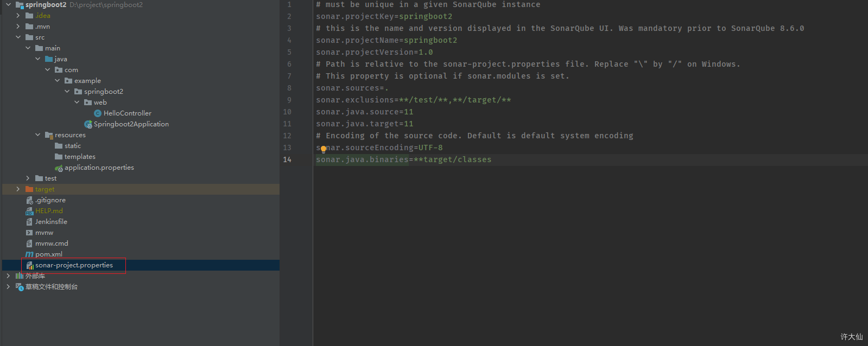Click the HelloController class icon
This screenshot has width=868, height=346.
98,113
